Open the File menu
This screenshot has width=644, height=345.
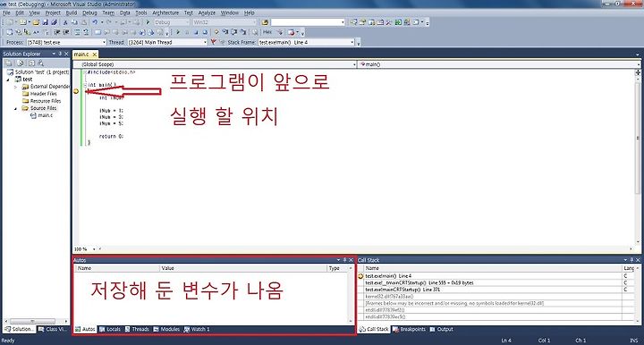click(x=6, y=13)
